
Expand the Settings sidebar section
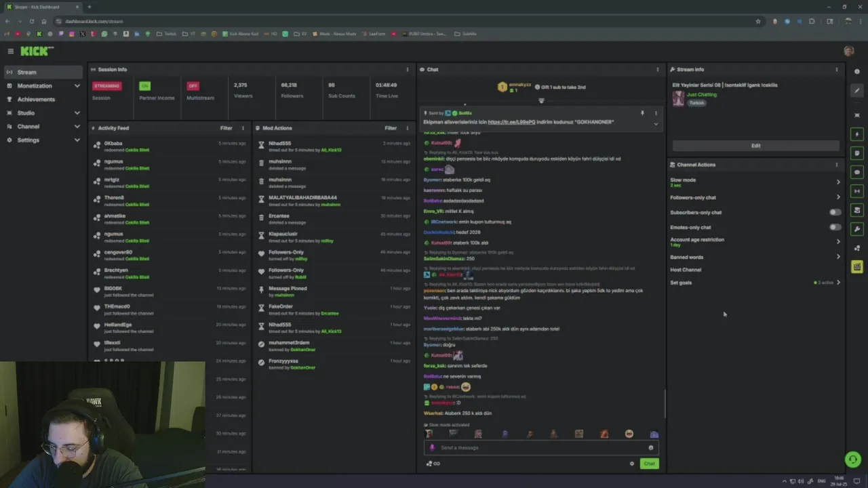click(x=77, y=140)
